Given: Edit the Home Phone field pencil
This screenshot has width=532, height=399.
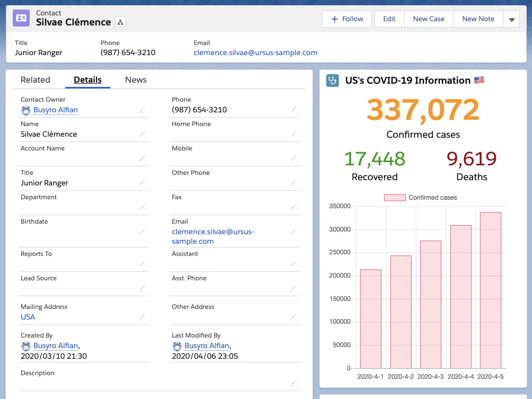Looking at the screenshot, I should pyautogui.click(x=293, y=134).
